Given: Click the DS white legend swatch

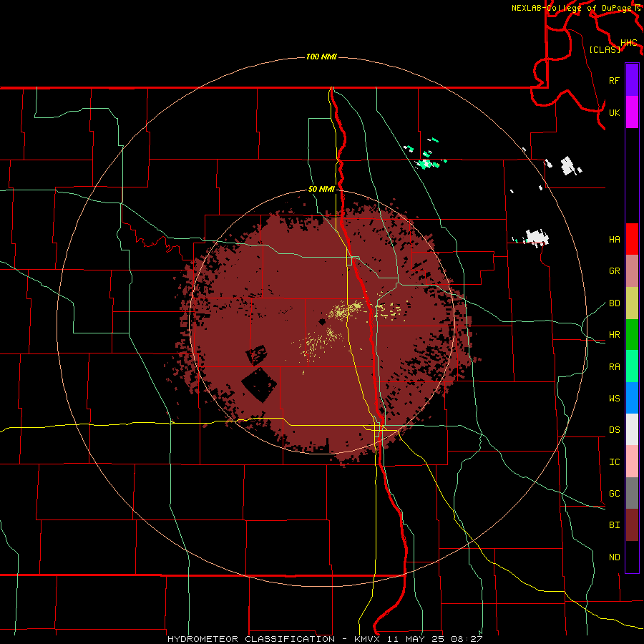Looking at the screenshot, I should click(632, 429).
